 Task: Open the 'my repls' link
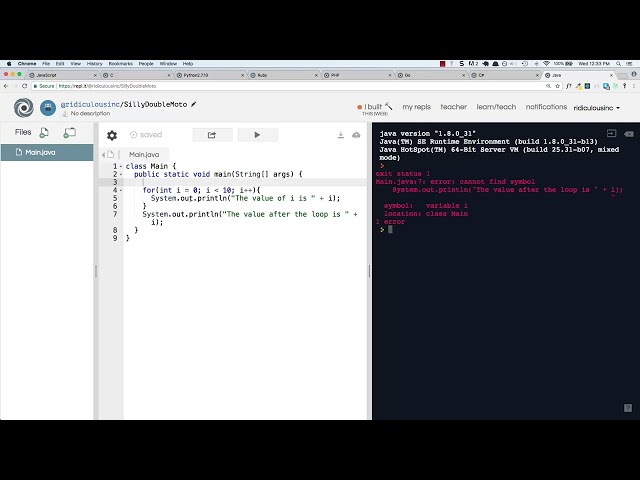point(416,107)
